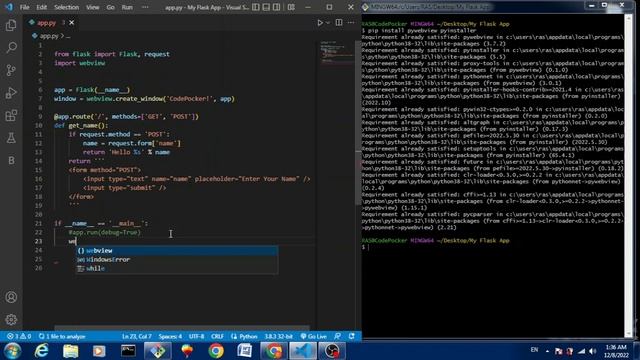Click volume speaker icon in tray

click(593, 351)
